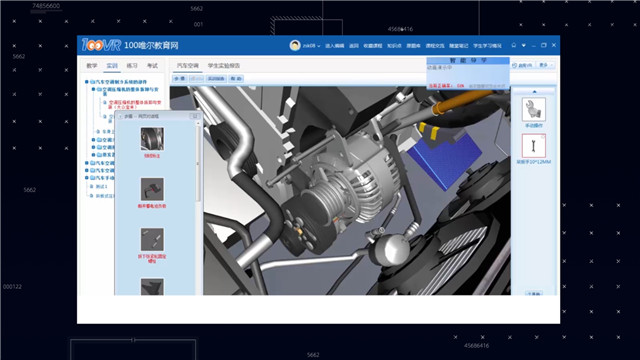Viewport: 640px width, 360px height.
Task: Expand the 更多 dropdown at top right
Action: click(x=546, y=65)
